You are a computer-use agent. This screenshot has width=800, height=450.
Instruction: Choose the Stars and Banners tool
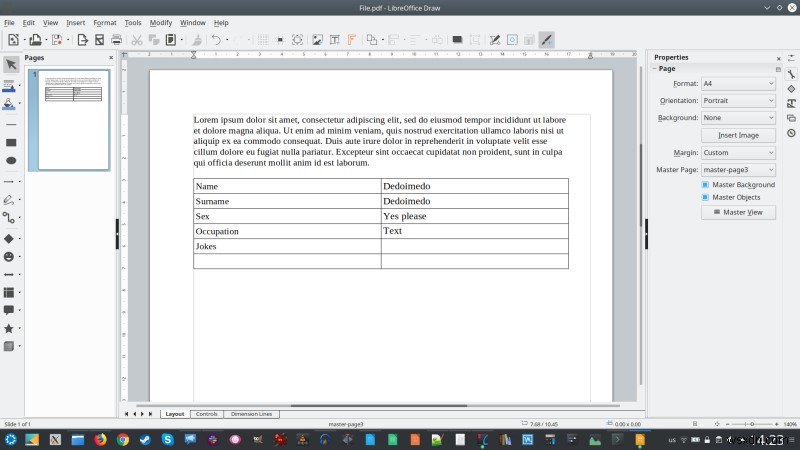click(9, 328)
